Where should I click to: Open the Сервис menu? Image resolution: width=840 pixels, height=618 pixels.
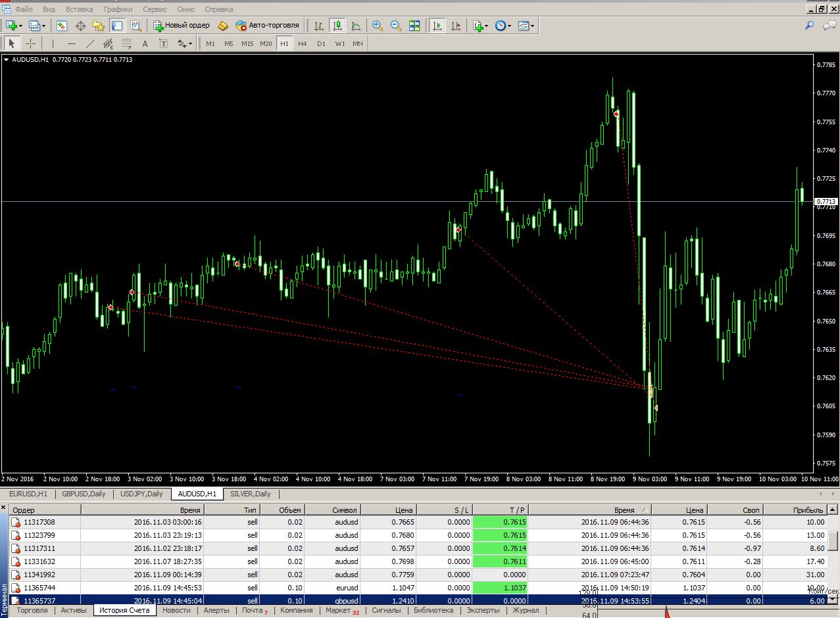[155, 9]
